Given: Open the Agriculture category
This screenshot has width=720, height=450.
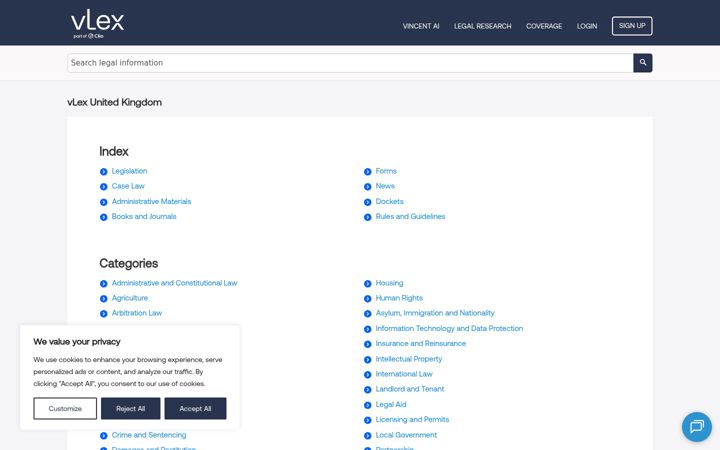Looking at the screenshot, I should coord(130,298).
